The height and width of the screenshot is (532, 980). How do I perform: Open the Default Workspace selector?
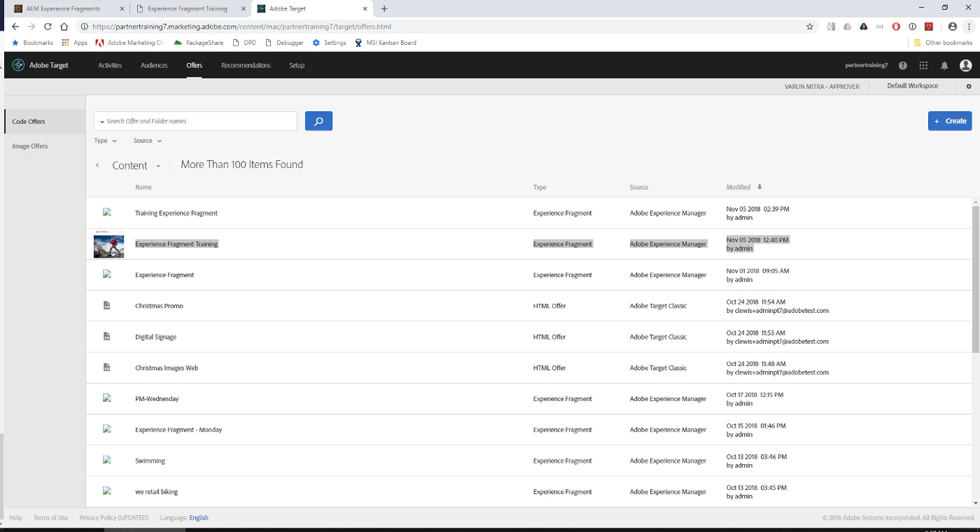[x=912, y=86]
